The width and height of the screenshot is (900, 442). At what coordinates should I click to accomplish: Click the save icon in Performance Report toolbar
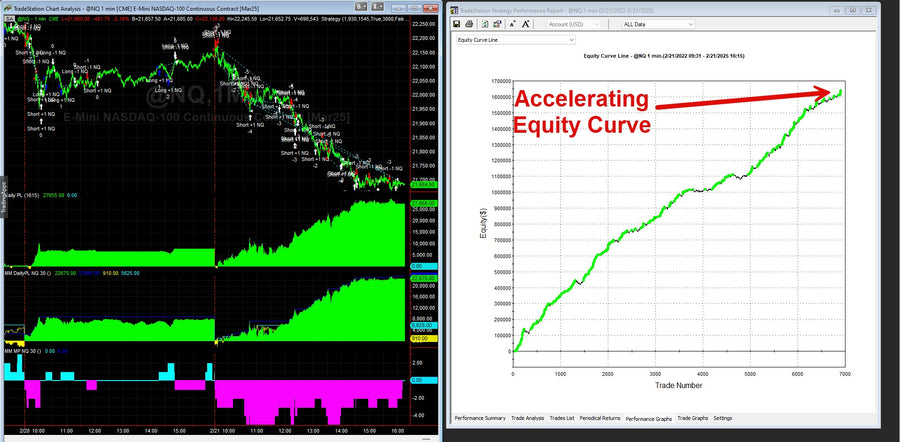click(x=457, y=24)
